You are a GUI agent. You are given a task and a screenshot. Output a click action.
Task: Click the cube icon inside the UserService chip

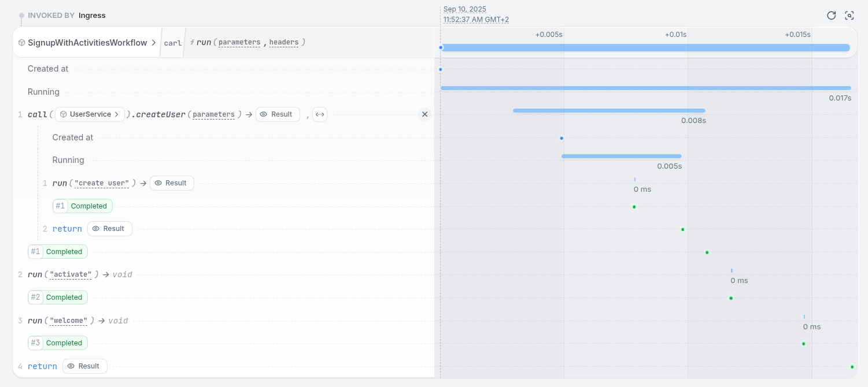64,114
